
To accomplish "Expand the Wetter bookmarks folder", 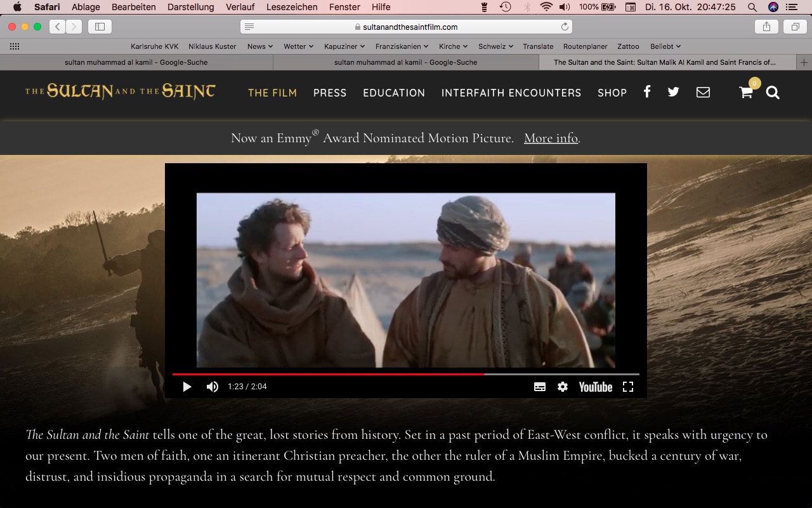I will tap(299, 46).
